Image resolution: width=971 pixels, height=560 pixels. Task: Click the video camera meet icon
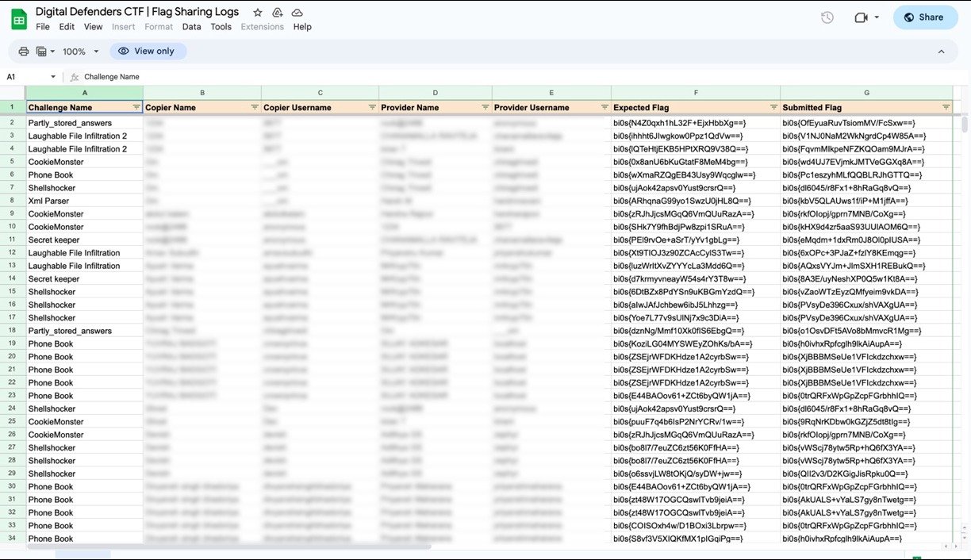(862, 17)
